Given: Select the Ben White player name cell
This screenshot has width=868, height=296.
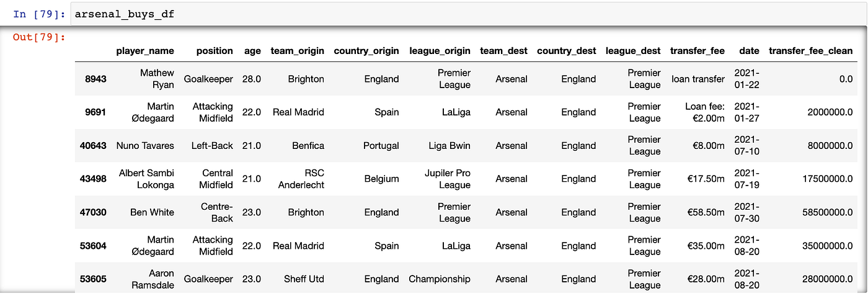Looking at the screenshot, I should point(152,212).
